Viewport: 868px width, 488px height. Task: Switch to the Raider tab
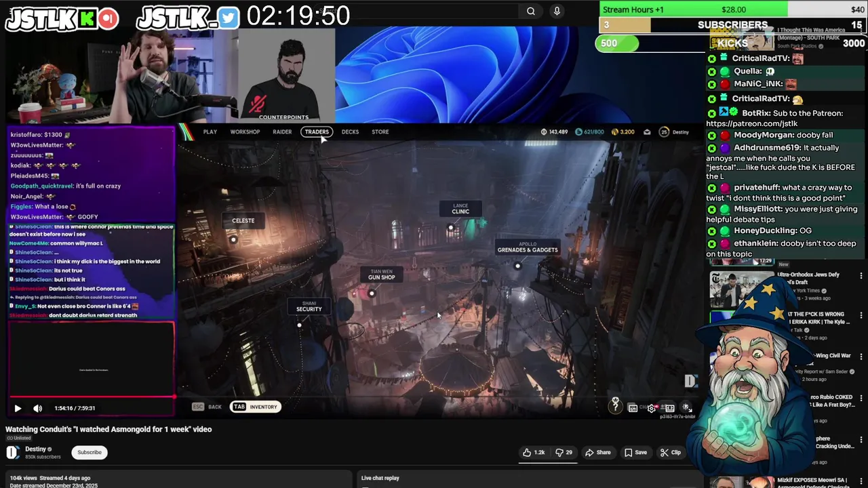tap(282, 131)
